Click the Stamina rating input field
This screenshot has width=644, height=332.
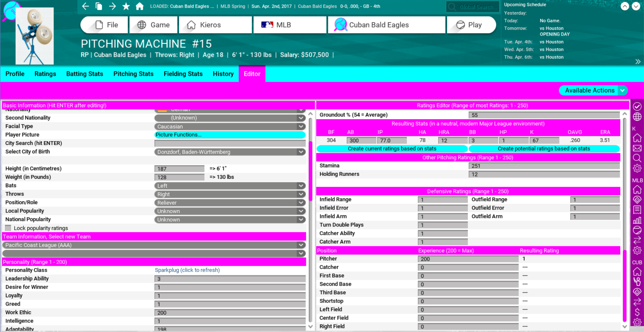tap(544, 166)
